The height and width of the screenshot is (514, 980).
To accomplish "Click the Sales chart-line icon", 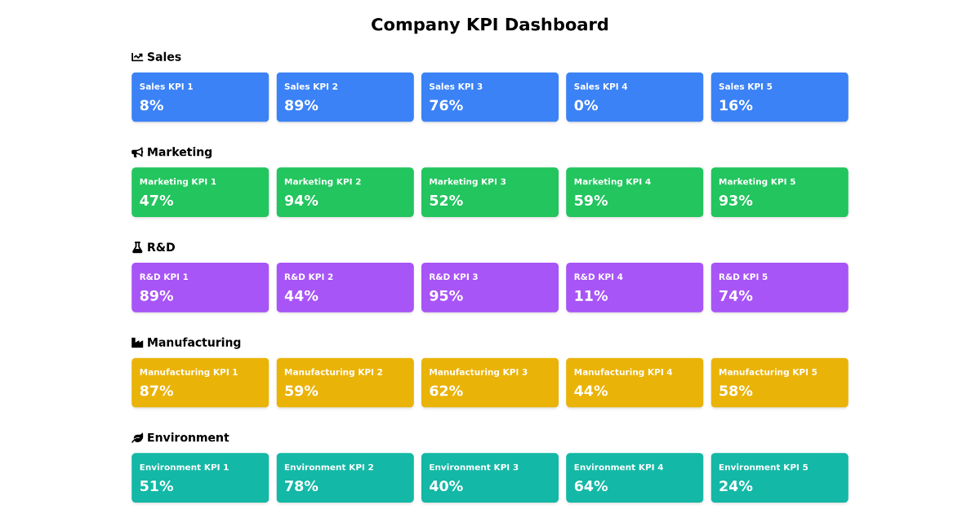I will [x=137, y=57].
